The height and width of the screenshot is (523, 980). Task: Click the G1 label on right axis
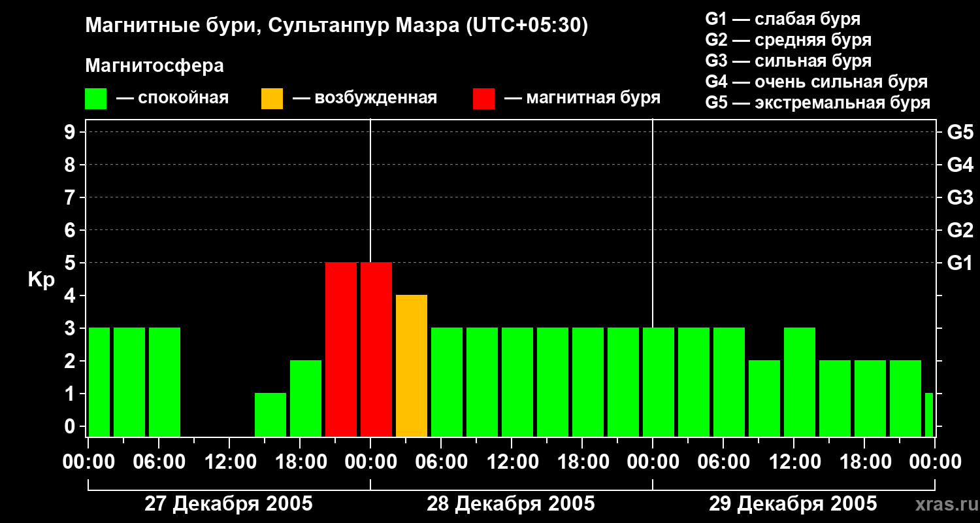coord(960,263)
